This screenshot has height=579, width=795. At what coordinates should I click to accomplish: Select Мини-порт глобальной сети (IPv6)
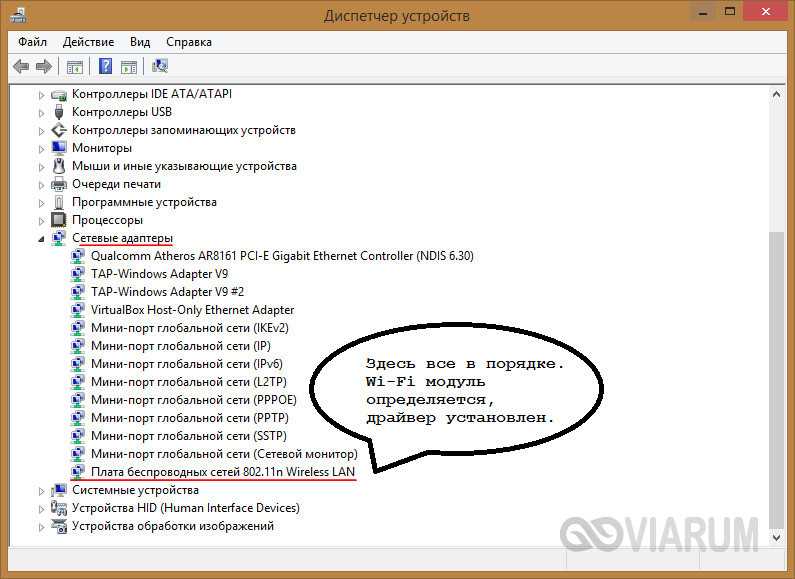click(x=187, y=364)
